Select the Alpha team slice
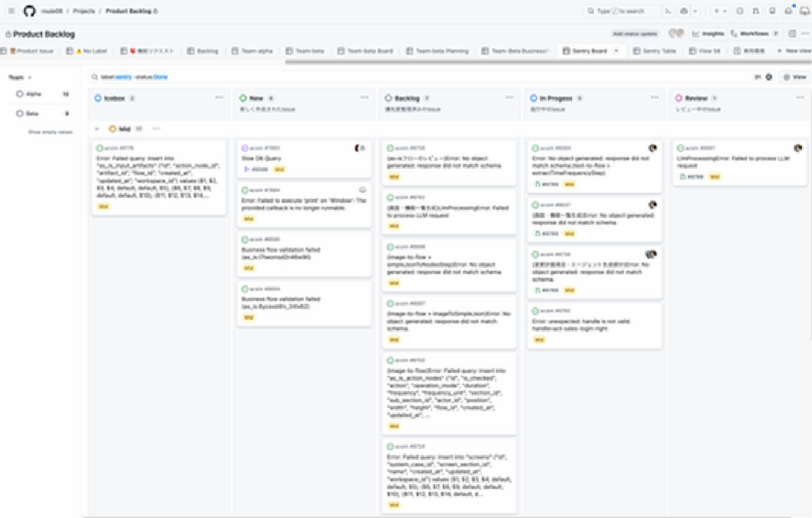 tap(34, 94)
